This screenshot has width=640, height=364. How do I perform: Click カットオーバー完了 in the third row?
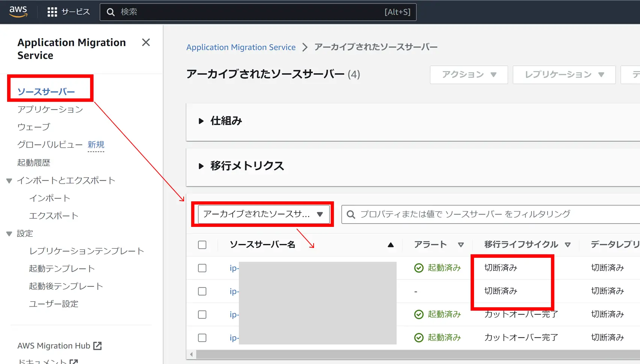pos(521,314)
